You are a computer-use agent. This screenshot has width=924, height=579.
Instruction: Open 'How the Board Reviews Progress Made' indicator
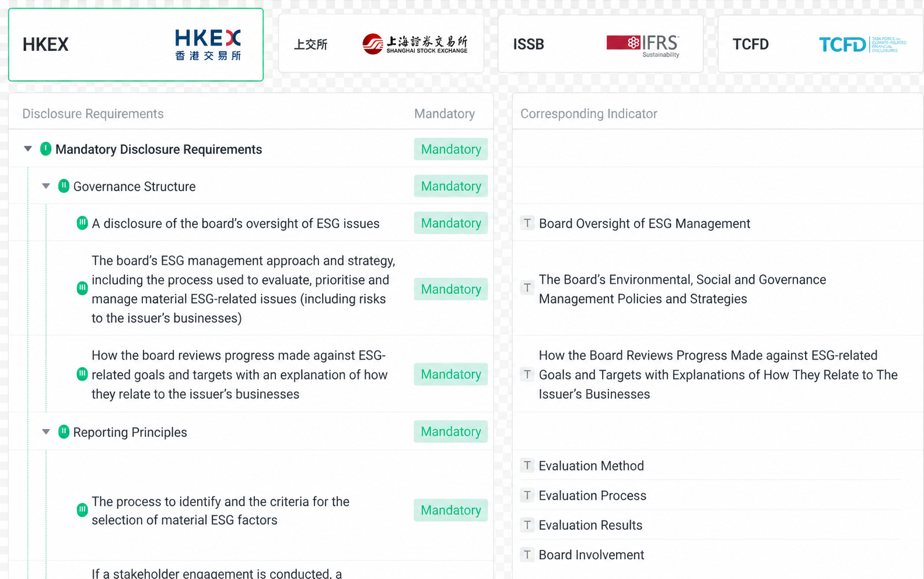(x=718, y=374)
